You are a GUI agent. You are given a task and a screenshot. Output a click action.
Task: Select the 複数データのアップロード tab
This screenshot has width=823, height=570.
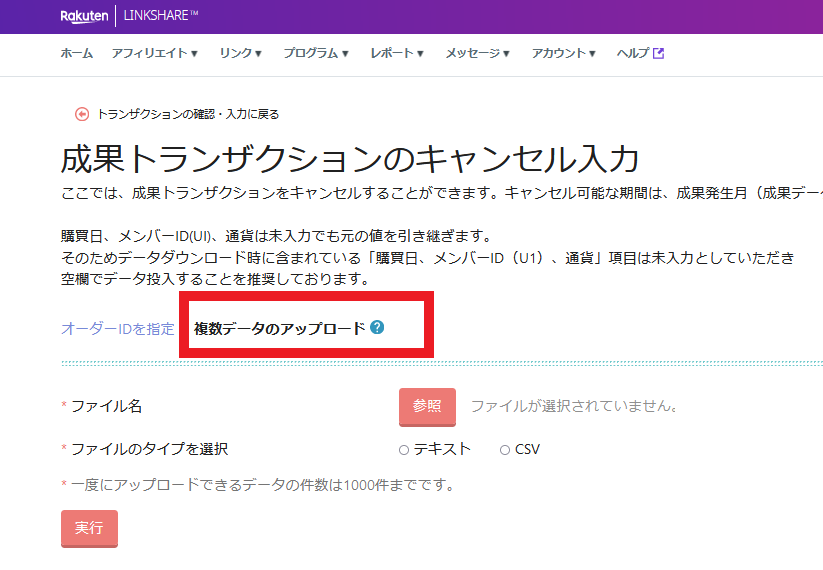pyautogui.click(x=279, y=328)
